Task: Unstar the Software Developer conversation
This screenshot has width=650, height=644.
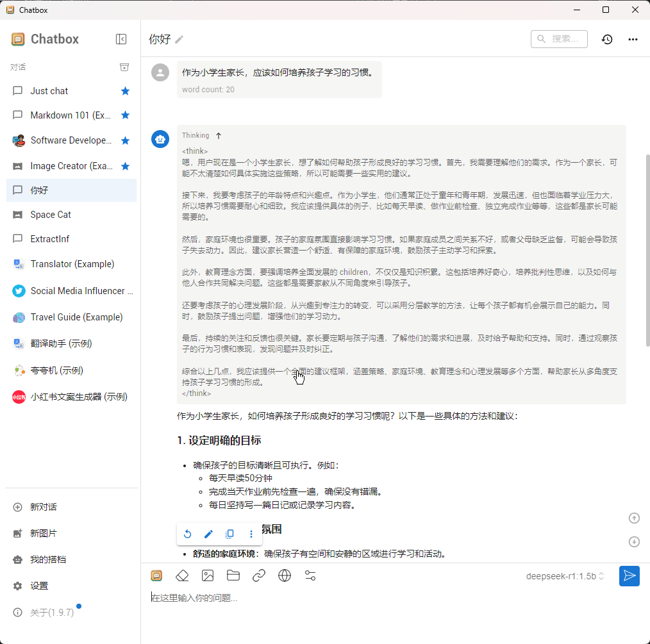Action: 125,140
